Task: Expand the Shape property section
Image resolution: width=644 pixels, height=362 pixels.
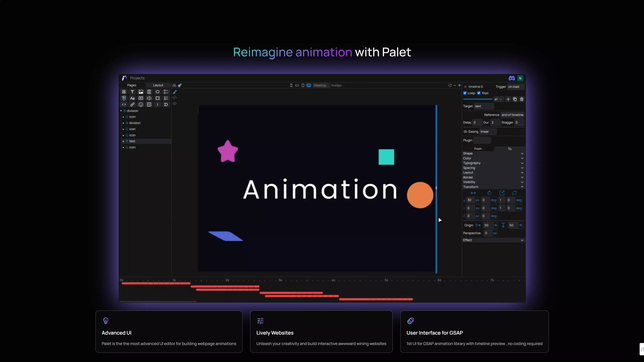Action: 493,153
